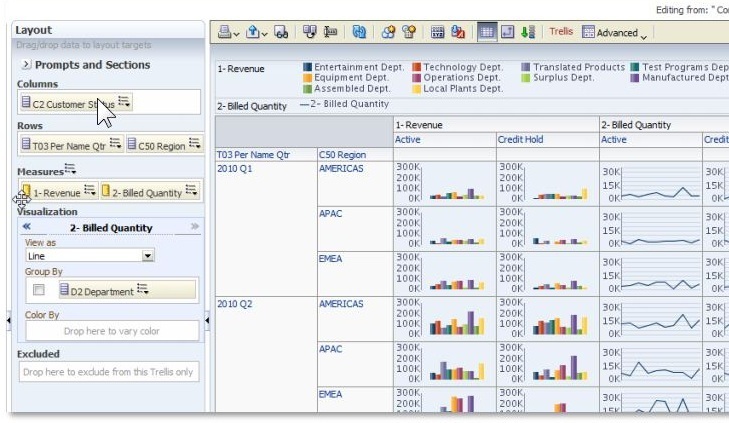Toggle the grid Layout pane icon

pos(487,32)
